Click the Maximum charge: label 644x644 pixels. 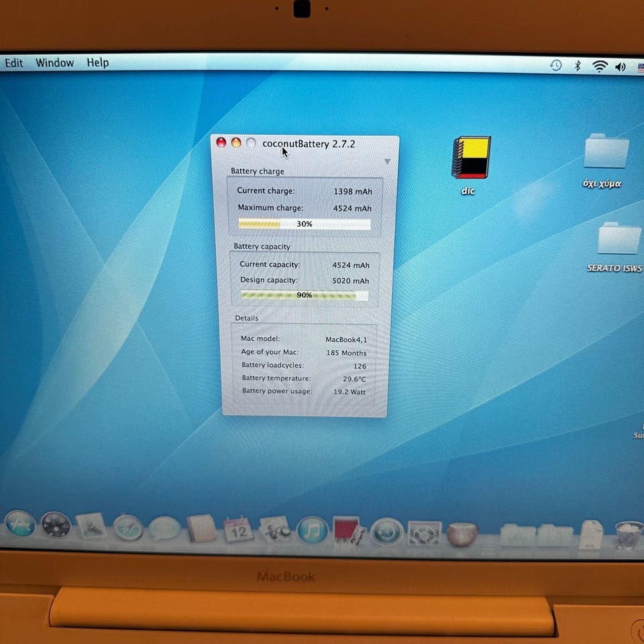270,208
